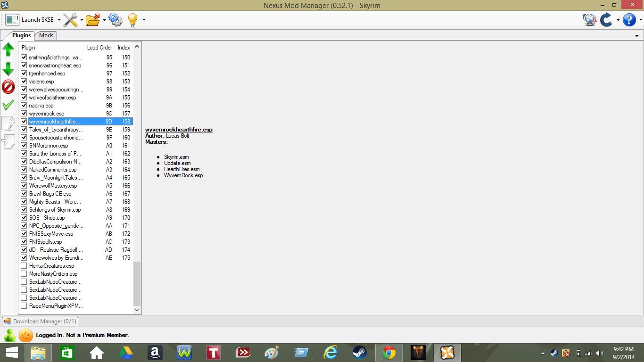Click the wyvernrockhearthfire.esp title in details pane
The height and width of the screenshot is (362, 644).
tap(179, 130)
